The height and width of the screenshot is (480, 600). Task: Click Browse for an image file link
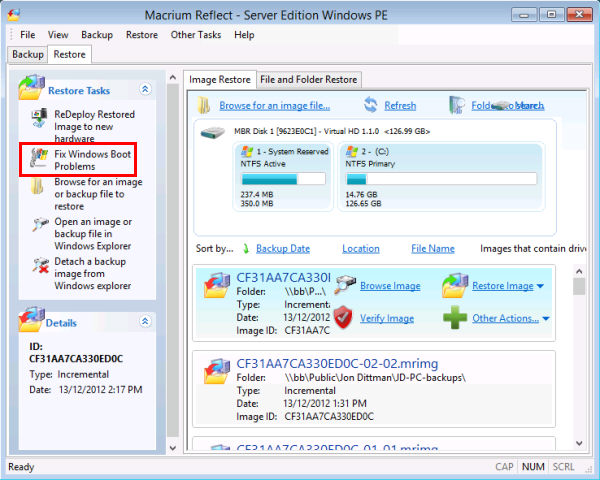pyautogui.click(x=274, y=106)
